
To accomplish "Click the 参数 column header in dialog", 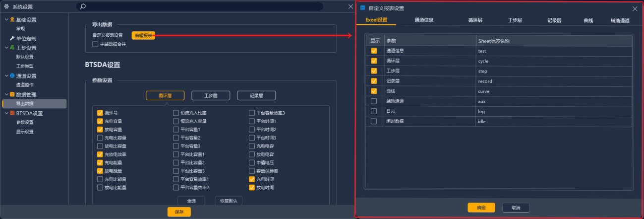I will pyautogui.click(x=430, y=40).
